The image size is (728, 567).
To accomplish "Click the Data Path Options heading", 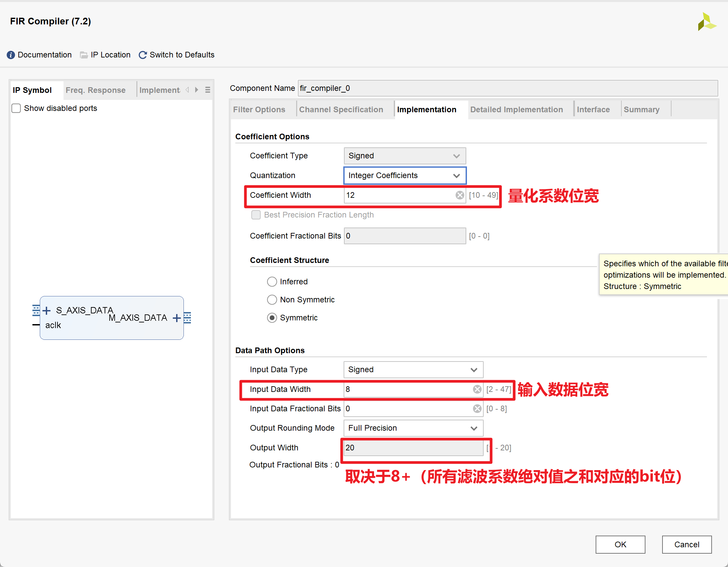I will click(x=270, y=350).
